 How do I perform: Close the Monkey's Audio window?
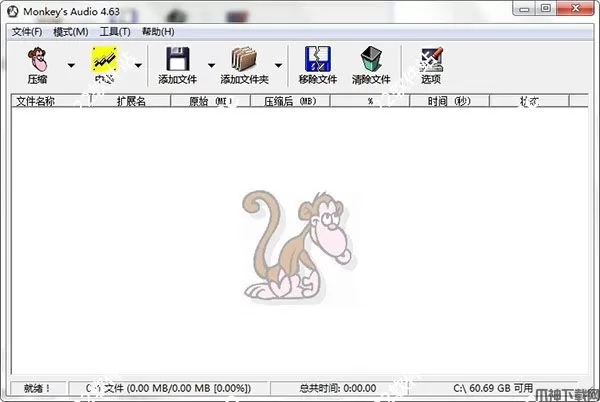(x=576, y=9)
